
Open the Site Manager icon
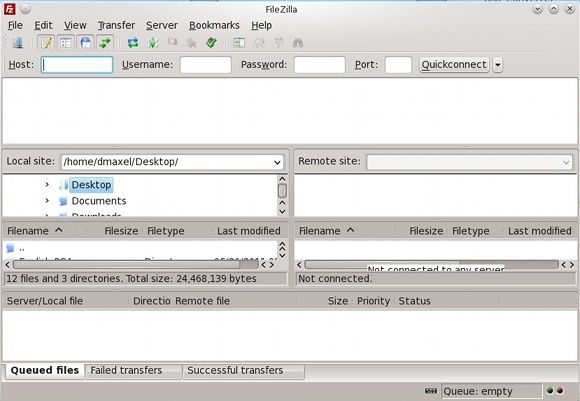[x=17, y=43]
